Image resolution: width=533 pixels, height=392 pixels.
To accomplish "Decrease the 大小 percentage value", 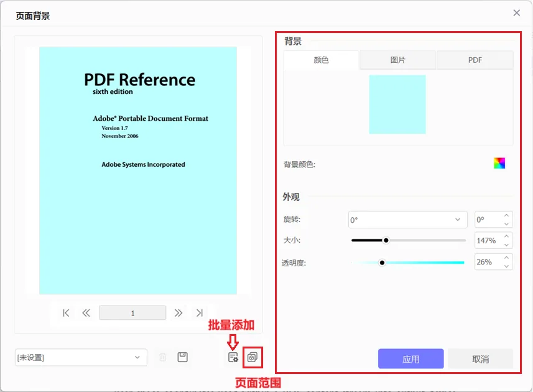I will click(x=506, y=245).
